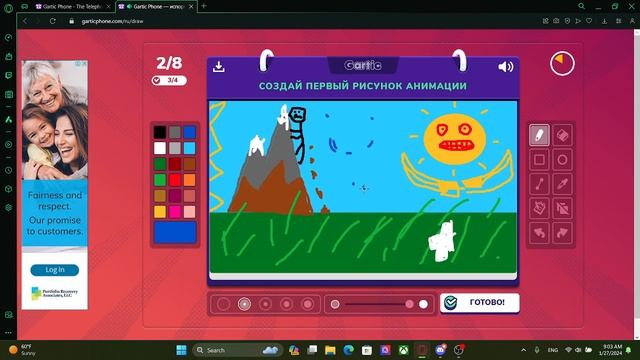This screenshot has height=360, width=640.
Task: Select the middle brush size
Action: pyautogui.click(x=266, y=304)
